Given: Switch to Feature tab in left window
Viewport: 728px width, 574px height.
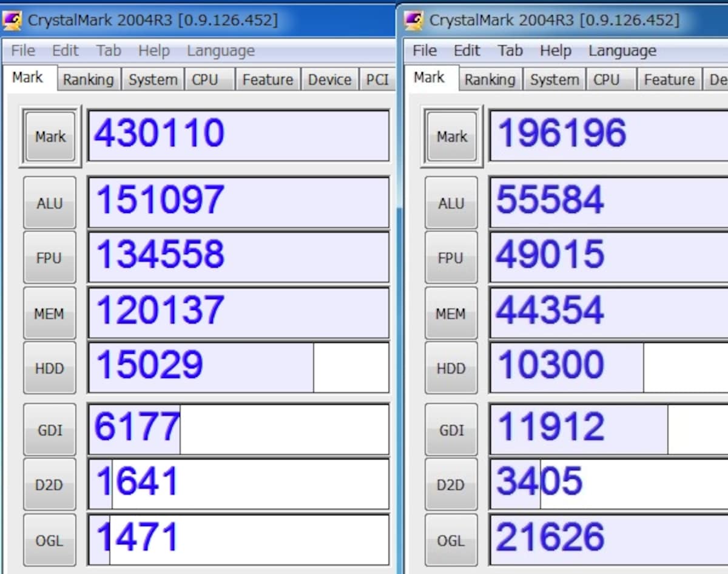Looking at the screenshot, I should [x=268, y=79].
